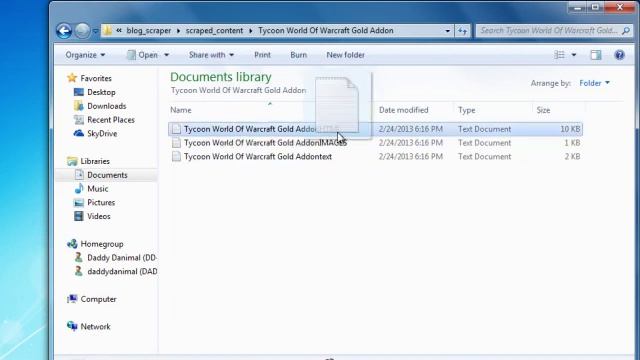Click the Addontext text file icon
The width and height of the screenshot is (640, 360).
[176, 156]
